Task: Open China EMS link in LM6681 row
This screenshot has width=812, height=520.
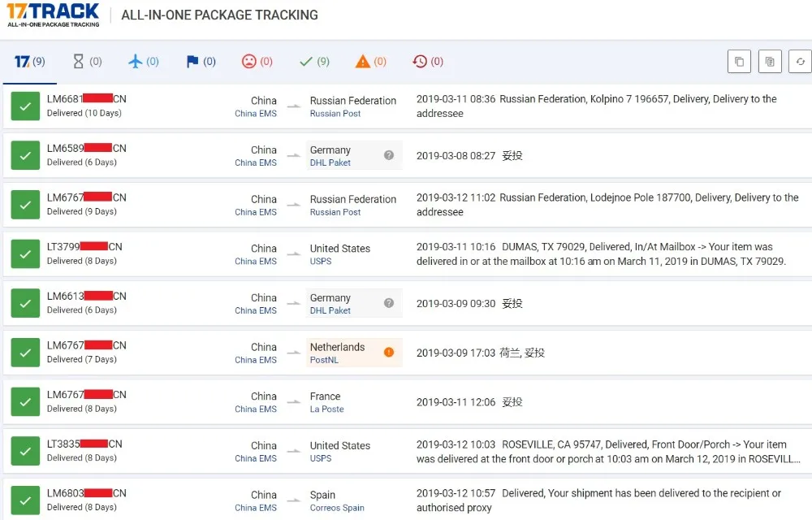Action: click(256, 114)
